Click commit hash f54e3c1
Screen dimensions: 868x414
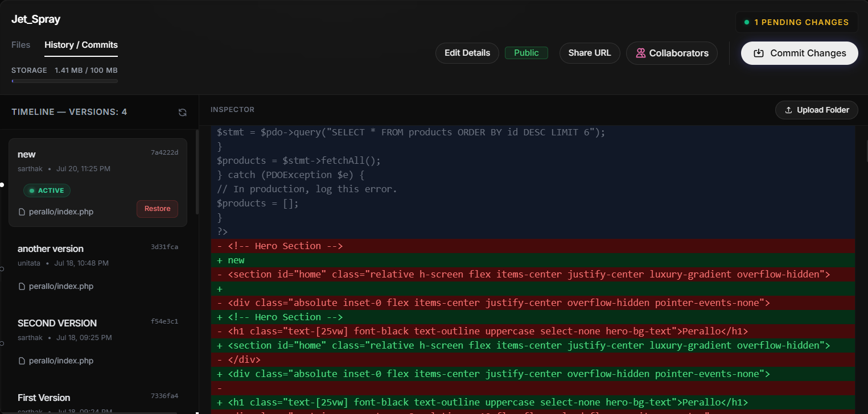[x=164, y=321]
